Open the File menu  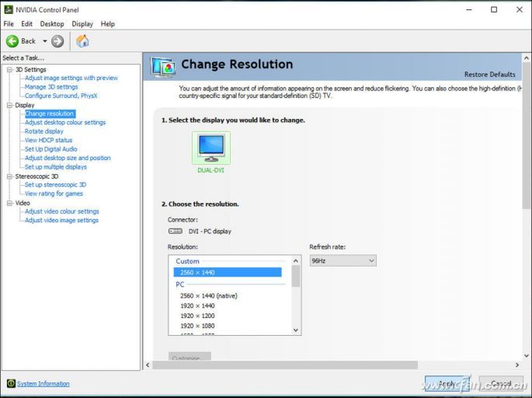tap(9, 24)
